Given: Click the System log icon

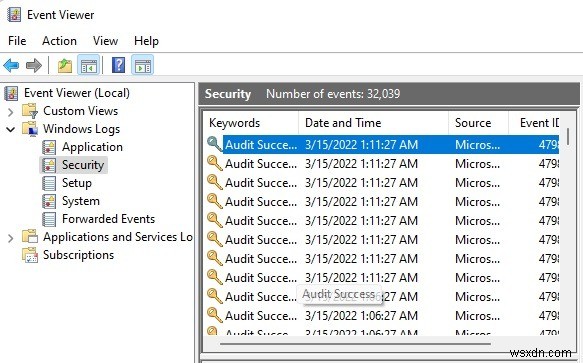Looking at the screenshot, I should 49,201.
